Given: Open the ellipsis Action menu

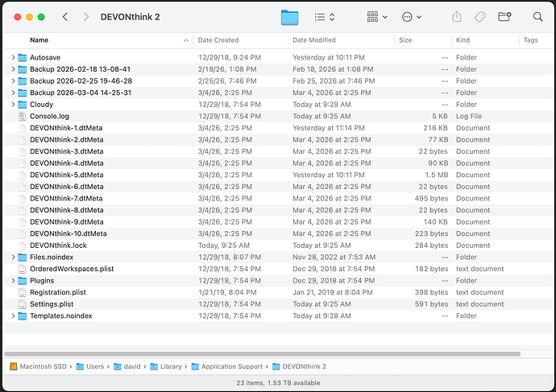Looking at the screenshot, I should [x=411, y=17].
